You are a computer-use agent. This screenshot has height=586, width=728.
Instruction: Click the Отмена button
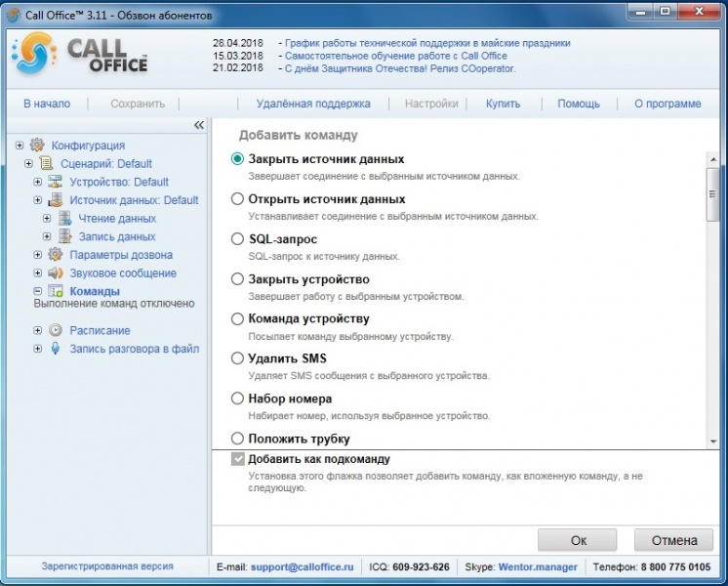click(673, 540)
